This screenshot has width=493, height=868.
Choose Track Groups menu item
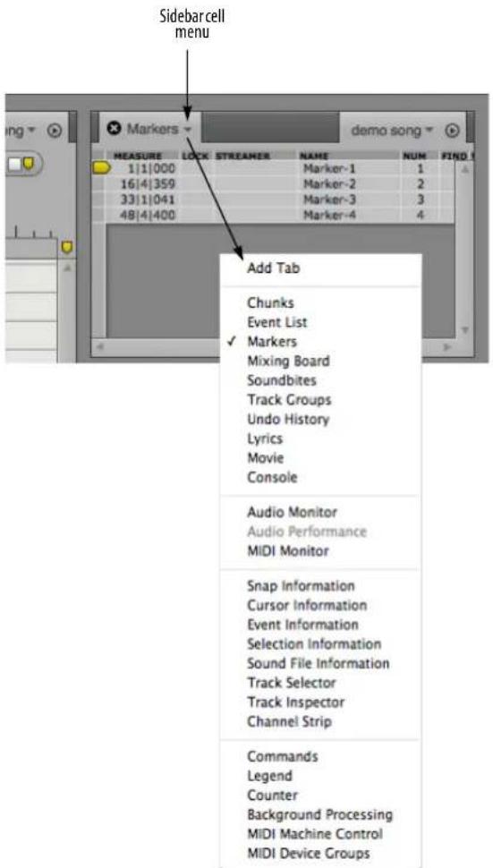289,400
